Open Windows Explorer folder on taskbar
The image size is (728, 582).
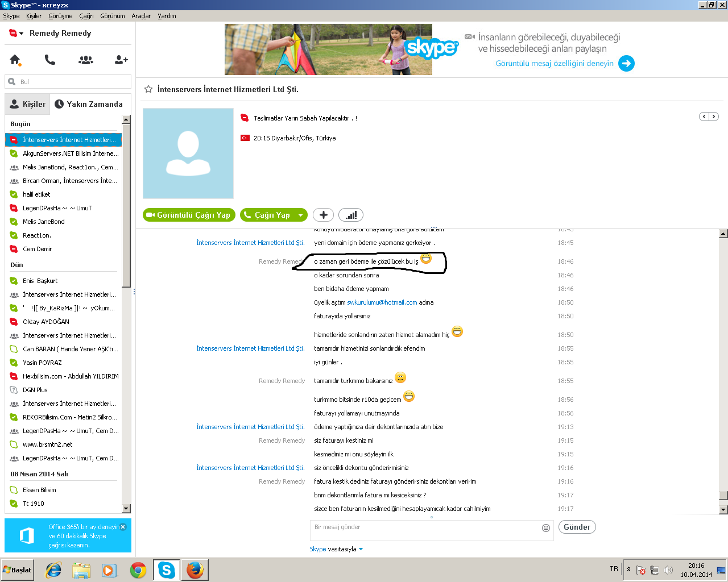pos(81,570)
